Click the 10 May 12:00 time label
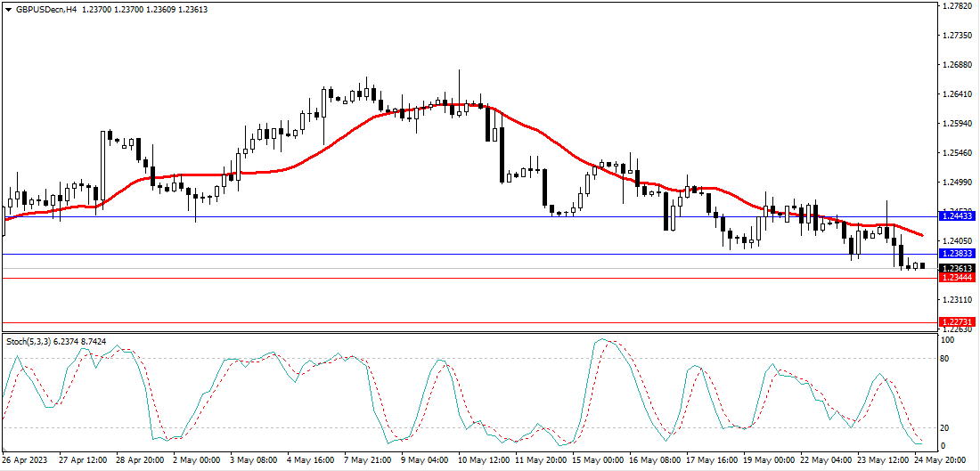The width and height of the screenshot is (980, 471). point(485,459)
